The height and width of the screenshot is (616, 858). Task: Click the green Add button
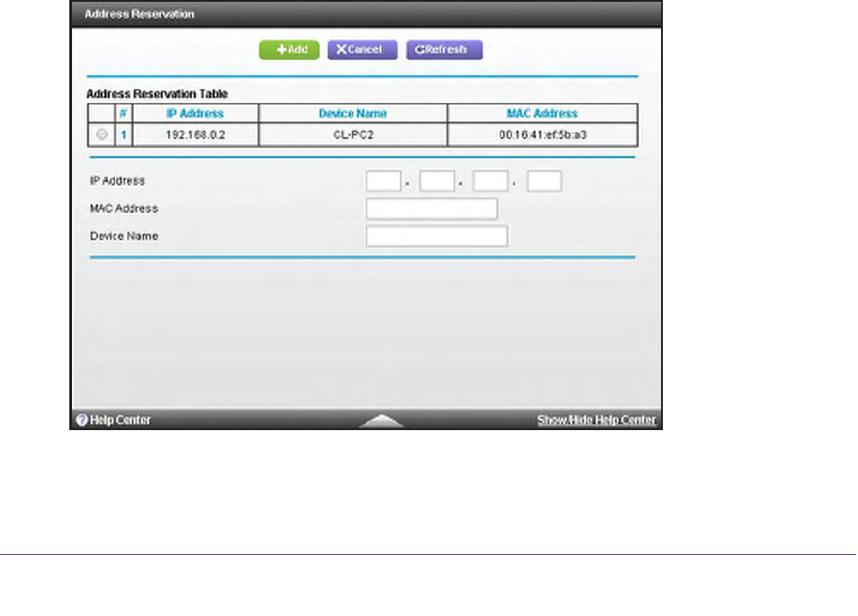(289, 50)
